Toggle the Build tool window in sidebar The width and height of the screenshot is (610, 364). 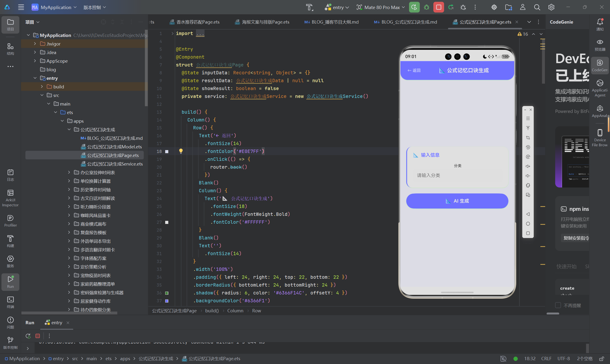[x=10, y=241]
